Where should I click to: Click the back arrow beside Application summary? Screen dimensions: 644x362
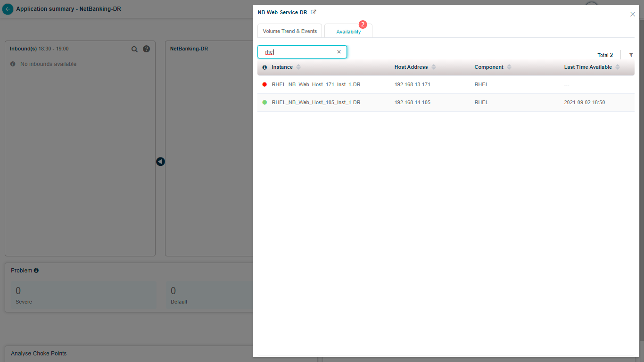(8, 9)
